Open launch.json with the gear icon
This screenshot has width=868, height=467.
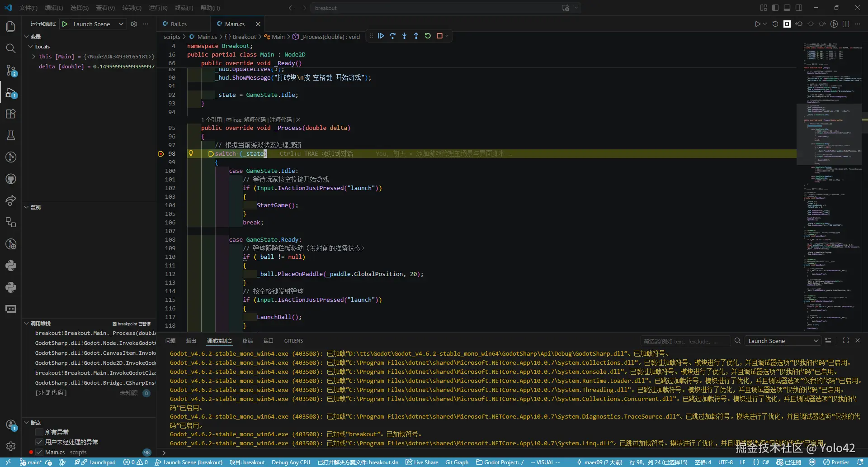pos(134,24)
